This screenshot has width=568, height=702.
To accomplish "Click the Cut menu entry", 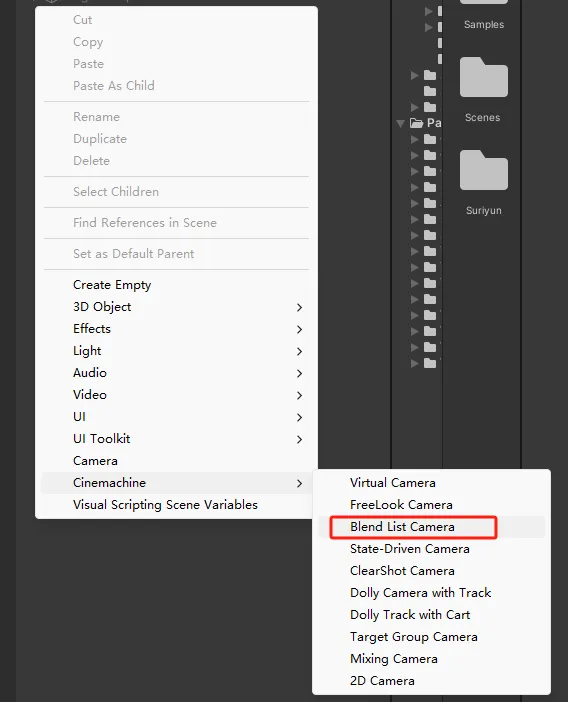I will click(176, 20).
